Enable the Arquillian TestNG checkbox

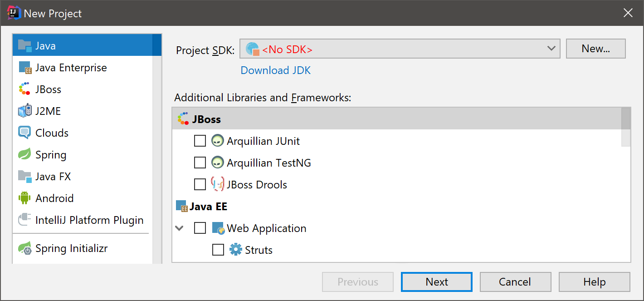coord(200,163)
